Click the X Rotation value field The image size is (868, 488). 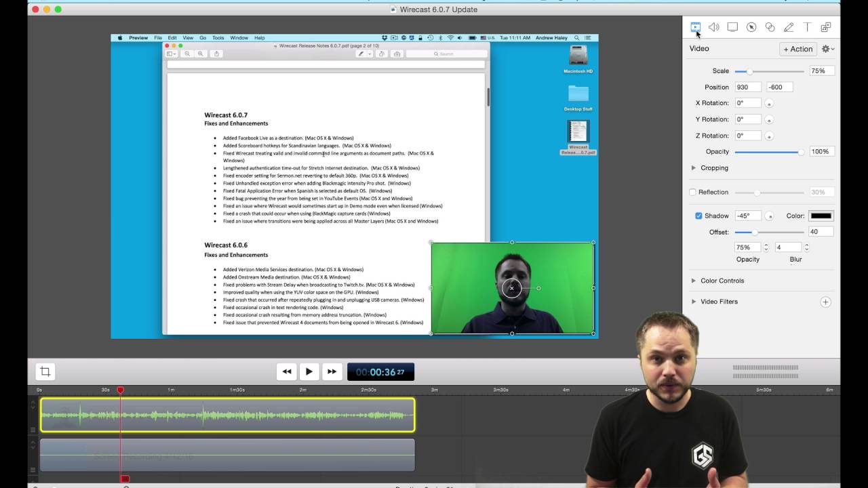coord(749,103)
